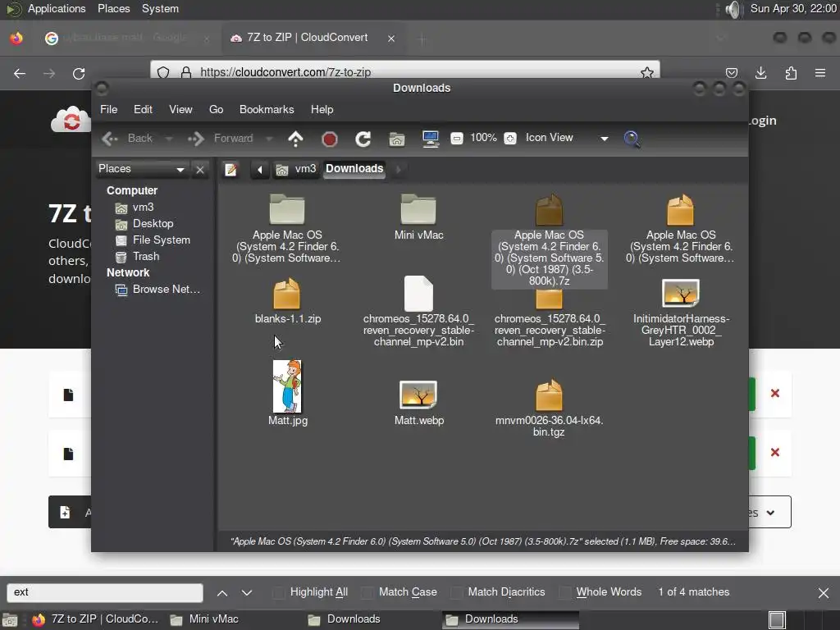
Task: Open Back history dropdown arrow
Action: [169, 139]
